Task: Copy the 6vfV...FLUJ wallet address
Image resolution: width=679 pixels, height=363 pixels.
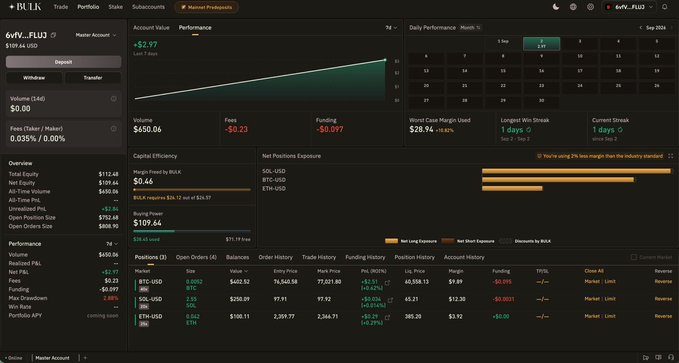Action: point(53,35)
